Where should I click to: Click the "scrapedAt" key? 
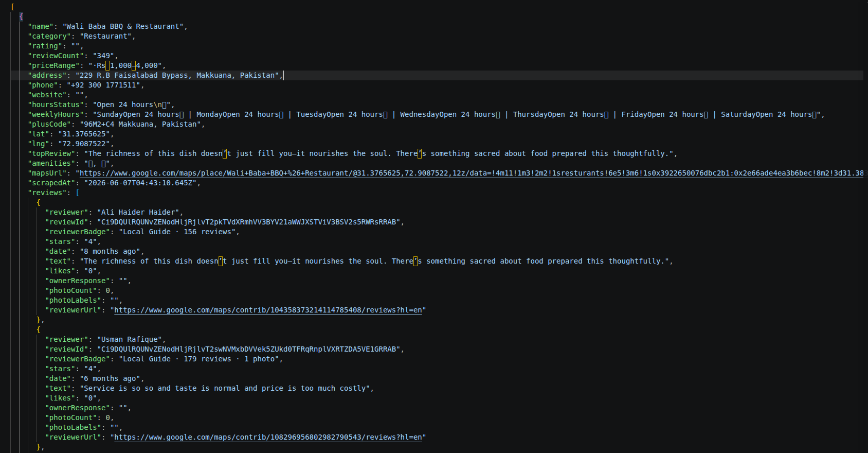click(52, 183)
